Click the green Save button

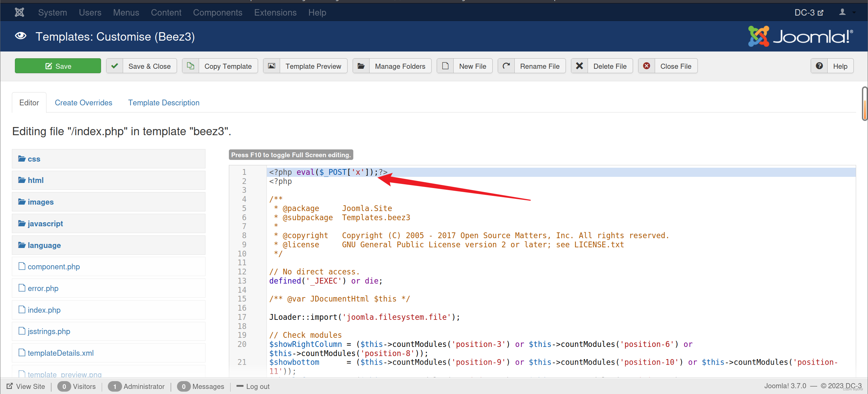coord(58,66)
